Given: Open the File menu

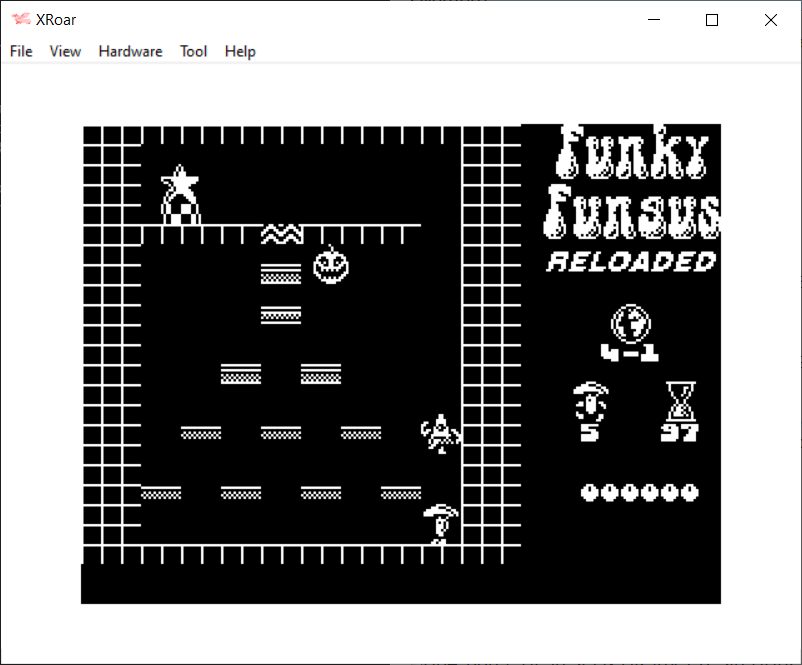Looking at the screenshot, I should coord(21,51).
